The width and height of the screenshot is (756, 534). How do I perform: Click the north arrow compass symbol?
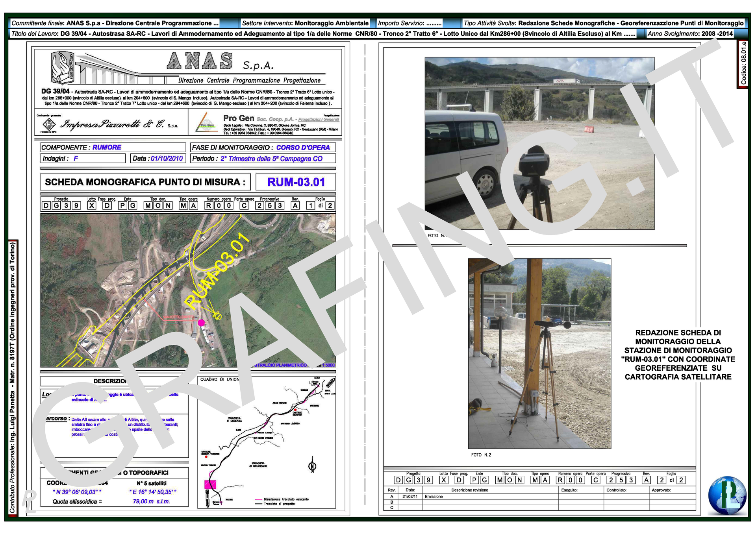click(312, 466)
